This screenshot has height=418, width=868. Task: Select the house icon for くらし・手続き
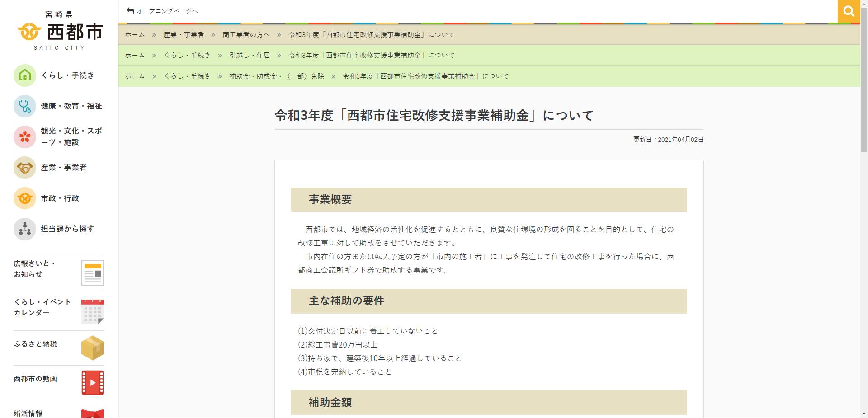point(25,75)
